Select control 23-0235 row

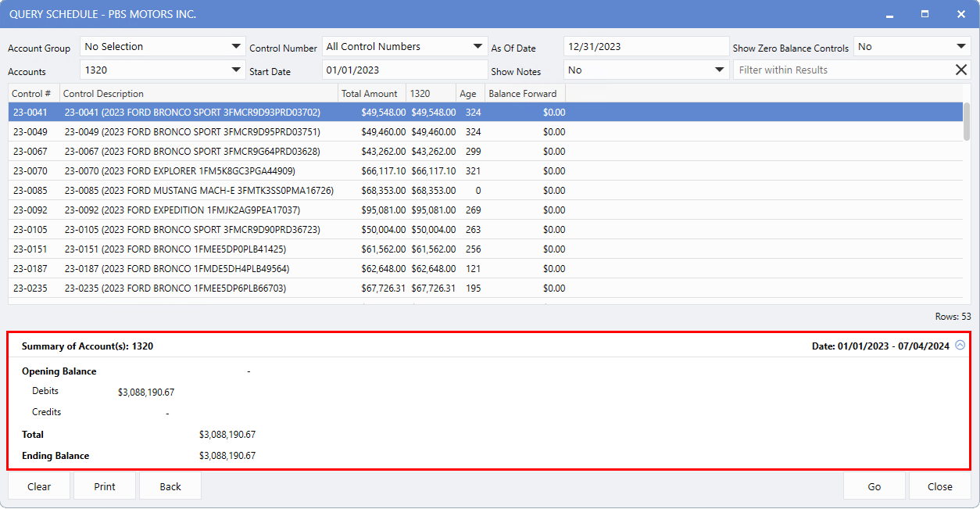485,289
